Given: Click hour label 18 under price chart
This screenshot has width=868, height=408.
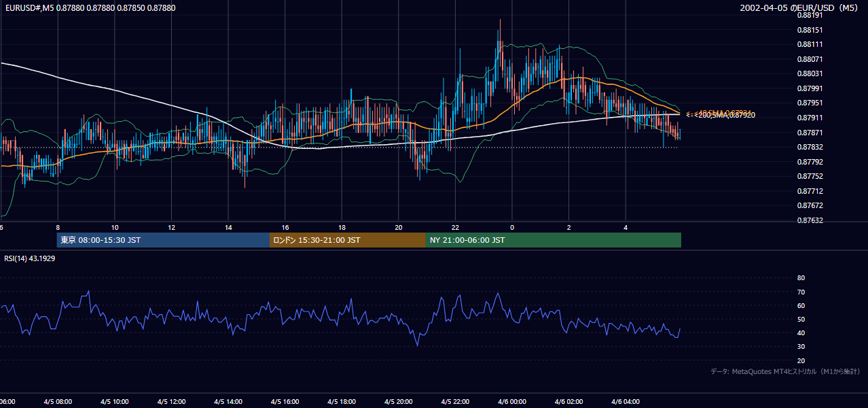Looking at the screenshot, I should pyautogui.click(x=342, y=227).
